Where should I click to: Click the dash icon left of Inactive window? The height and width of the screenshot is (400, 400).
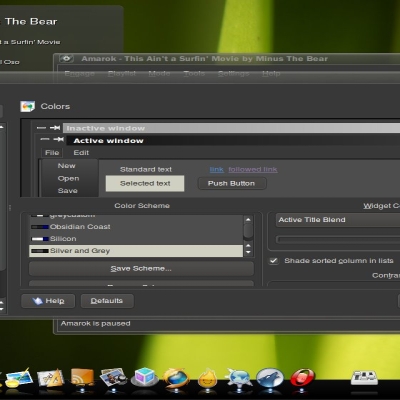[x=41, y=128]
